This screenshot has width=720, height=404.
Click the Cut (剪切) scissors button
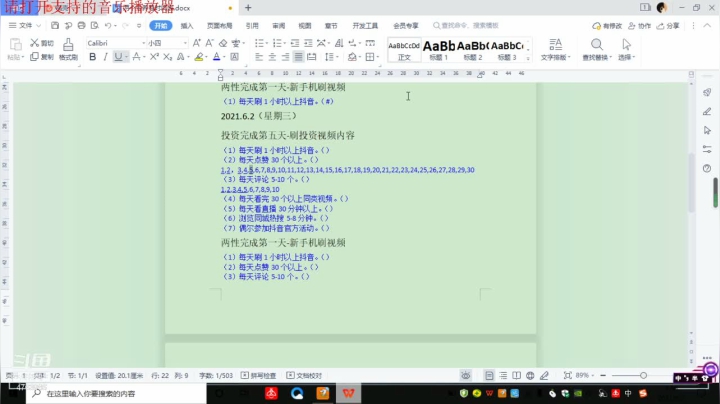click(42, 43)
